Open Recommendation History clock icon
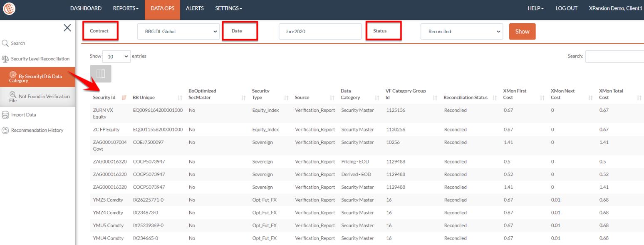The height and width of the screenshot is (245, 644). [x=5, y=130]
